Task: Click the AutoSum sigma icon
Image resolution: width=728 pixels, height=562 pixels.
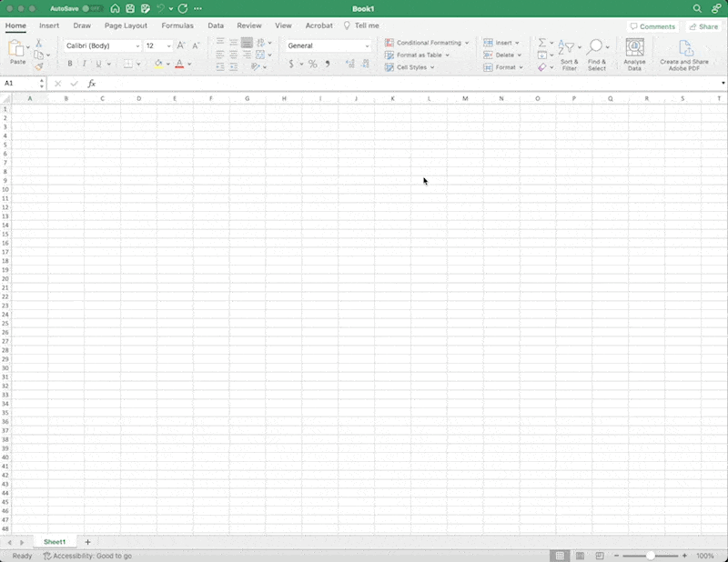Action: [541, 42]
